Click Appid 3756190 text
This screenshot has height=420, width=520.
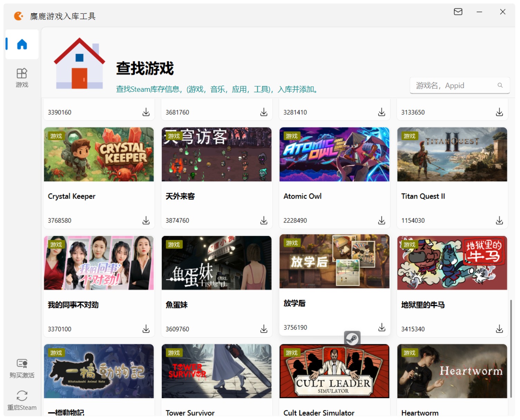click(x=295, y=327)
